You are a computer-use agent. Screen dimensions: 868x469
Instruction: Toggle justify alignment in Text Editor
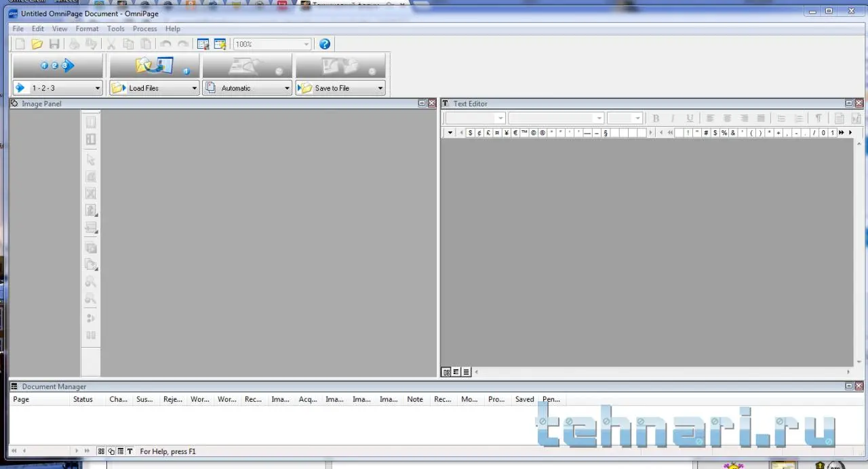(x=761, y=118)
